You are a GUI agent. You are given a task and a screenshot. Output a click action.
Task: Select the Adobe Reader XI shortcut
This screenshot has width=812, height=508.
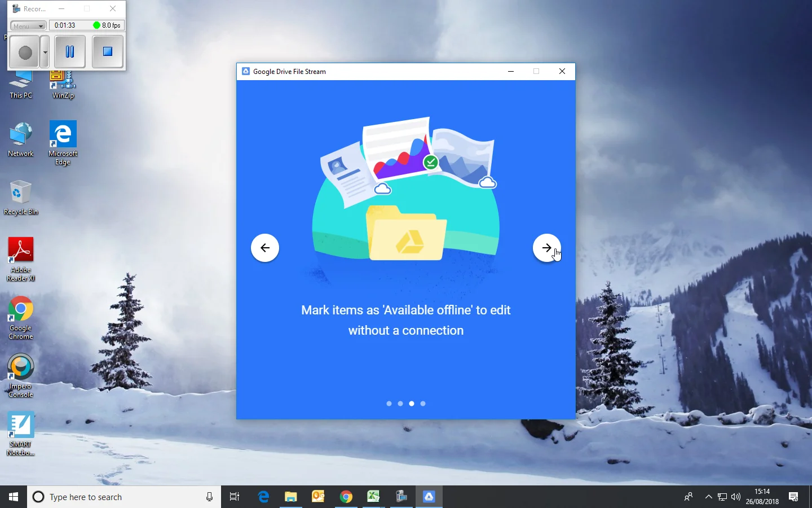coord(21,260)
